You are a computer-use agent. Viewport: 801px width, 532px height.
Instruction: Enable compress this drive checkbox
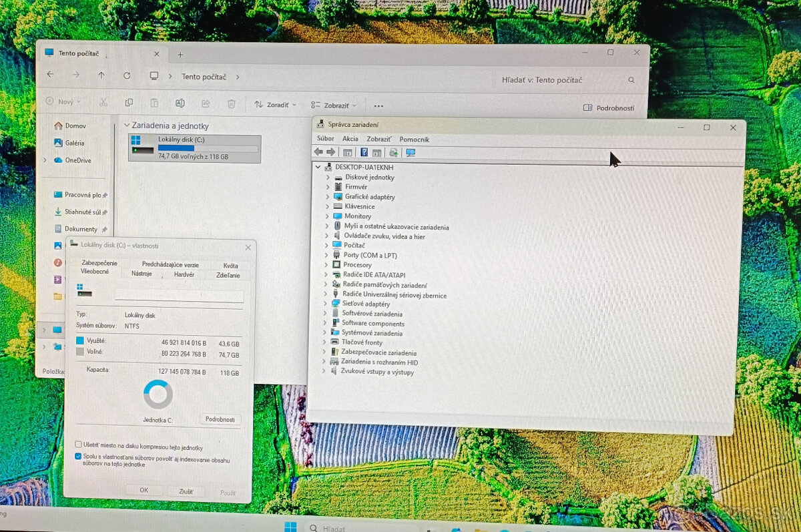(x=79, y=444)
